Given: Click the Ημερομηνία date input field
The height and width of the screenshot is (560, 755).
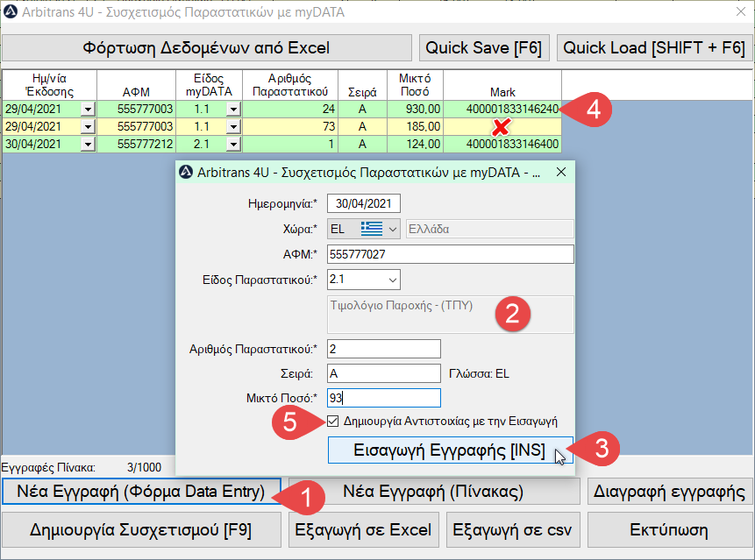Looking at the screenshot, I should [364, 203].
